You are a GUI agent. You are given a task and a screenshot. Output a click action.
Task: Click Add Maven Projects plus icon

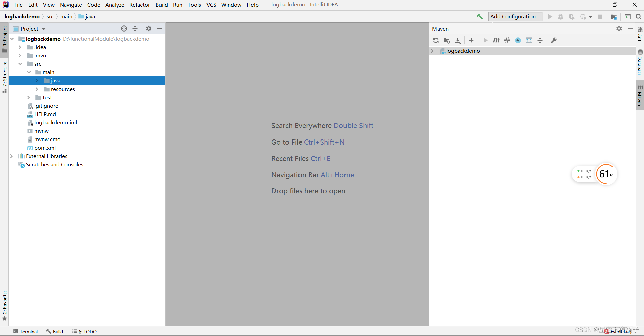click(471, 40)
